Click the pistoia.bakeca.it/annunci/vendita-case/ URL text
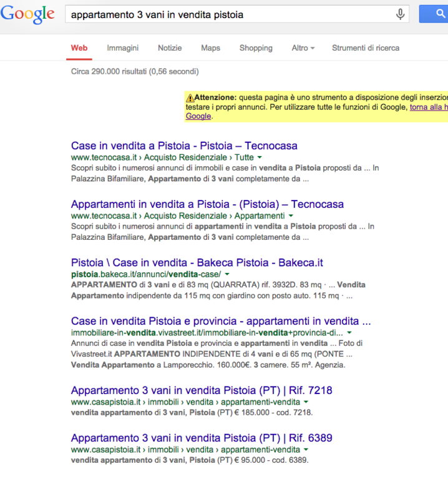 (146, 274)
